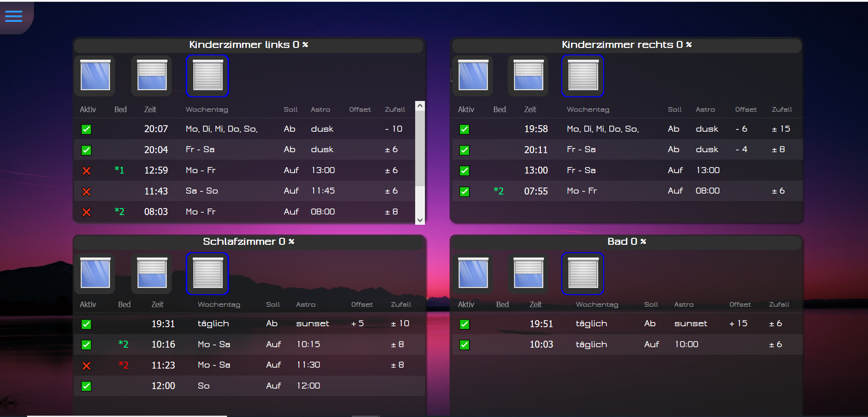The image size is (868, 417).
Task: Uncheck the 07:55 Mo - Fr schedule
Action: click(x=464, y=191)
